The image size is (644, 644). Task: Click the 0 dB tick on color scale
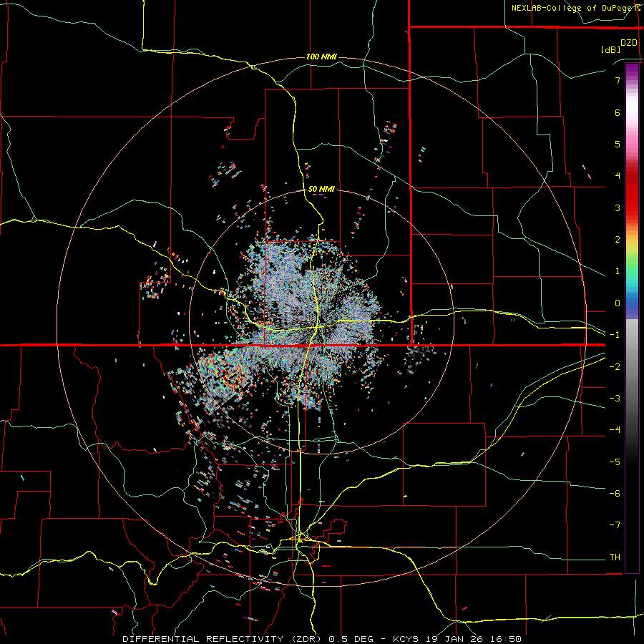point(618,303)
